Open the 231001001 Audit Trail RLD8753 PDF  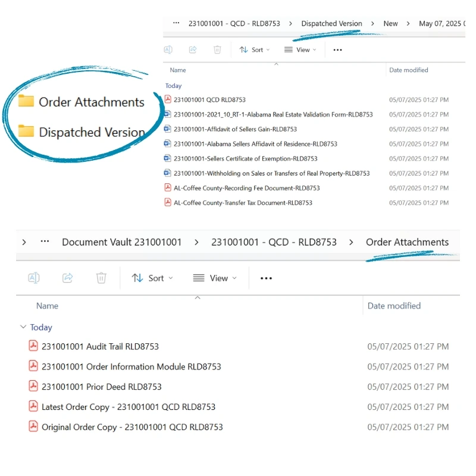point(100,346)
